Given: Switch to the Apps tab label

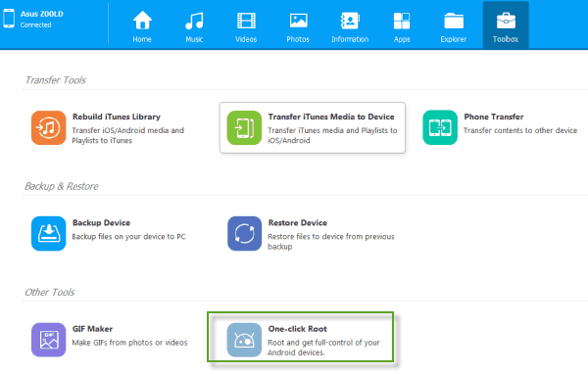Looking at the screenshot, I should pos(402,39).
